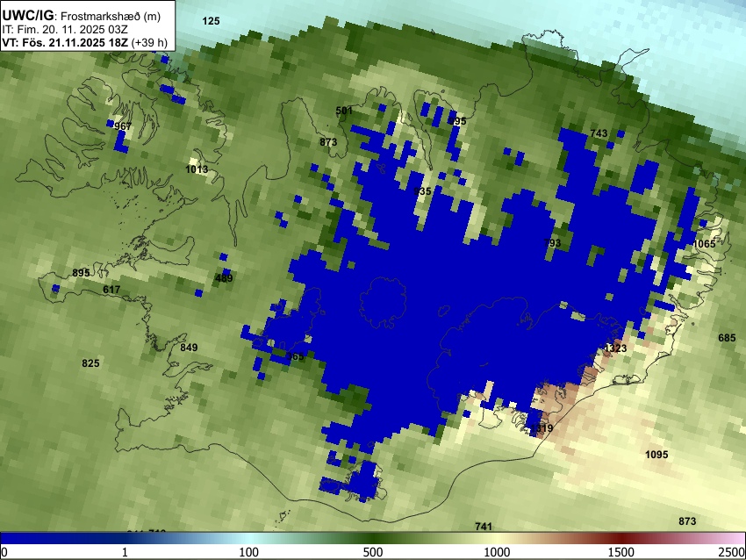Click the 741 value near the bottom edge

tap(484, 527)
